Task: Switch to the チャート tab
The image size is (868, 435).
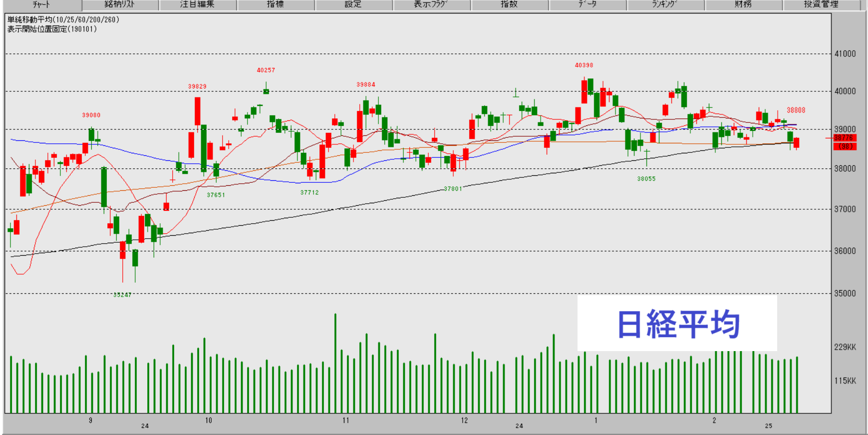Action: pyautogui.click(x=41, y=5)
